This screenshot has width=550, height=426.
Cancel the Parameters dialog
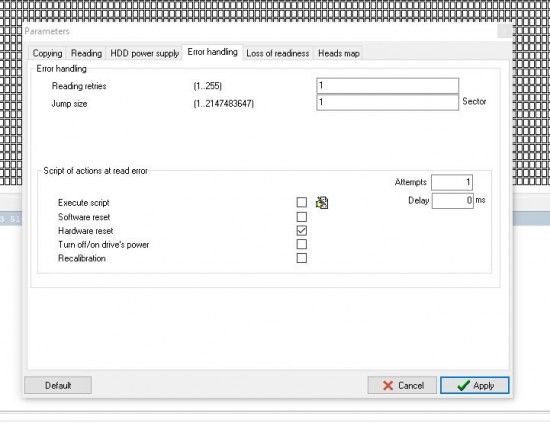402,385
